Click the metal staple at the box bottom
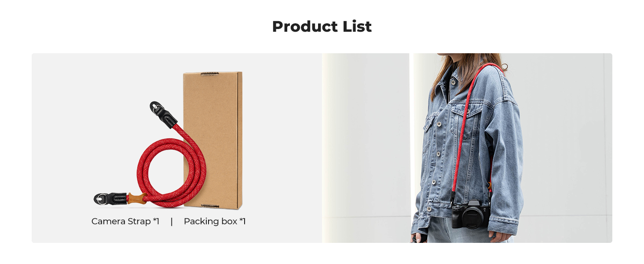 (210, 205)
